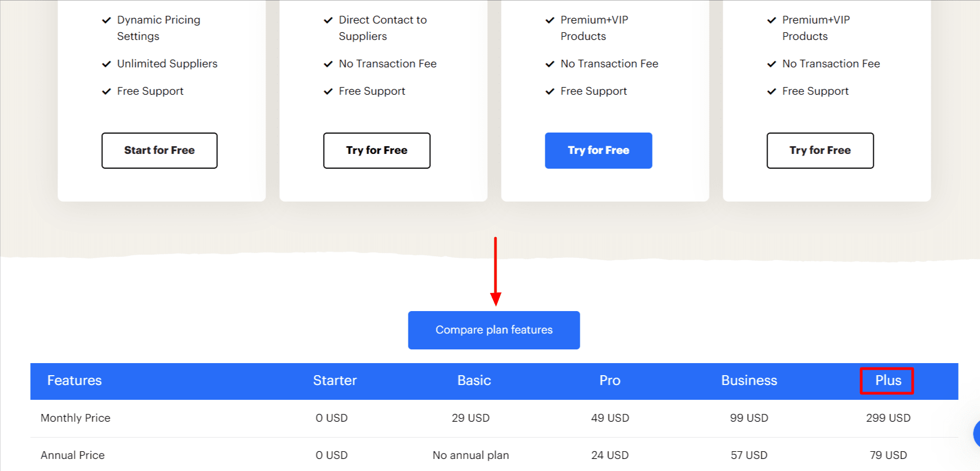Click Try for Free under the Basic plan
Image resolution: width=980 pixels, height=471 pixels.
377,150
